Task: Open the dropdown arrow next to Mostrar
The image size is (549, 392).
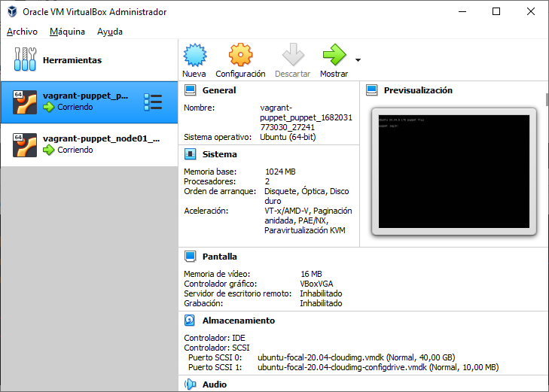Action: tap(358, 60)
